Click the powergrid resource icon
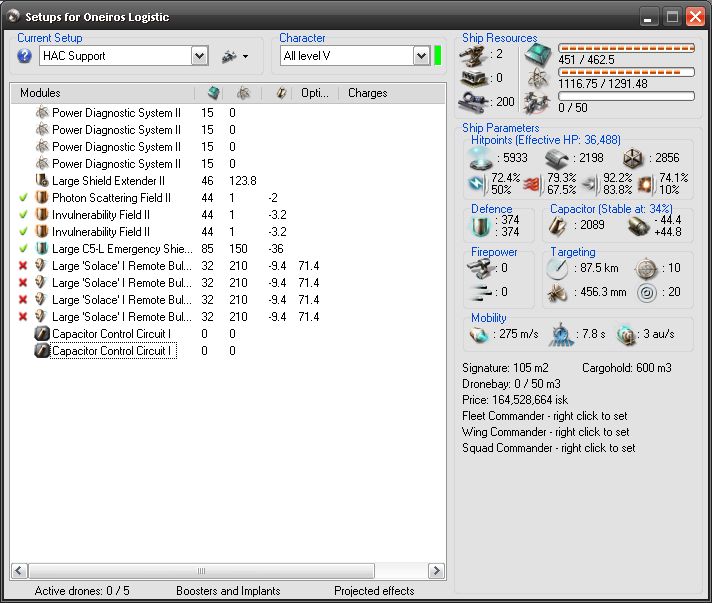This screenshot has height=603, width=712. coord(538,78)
